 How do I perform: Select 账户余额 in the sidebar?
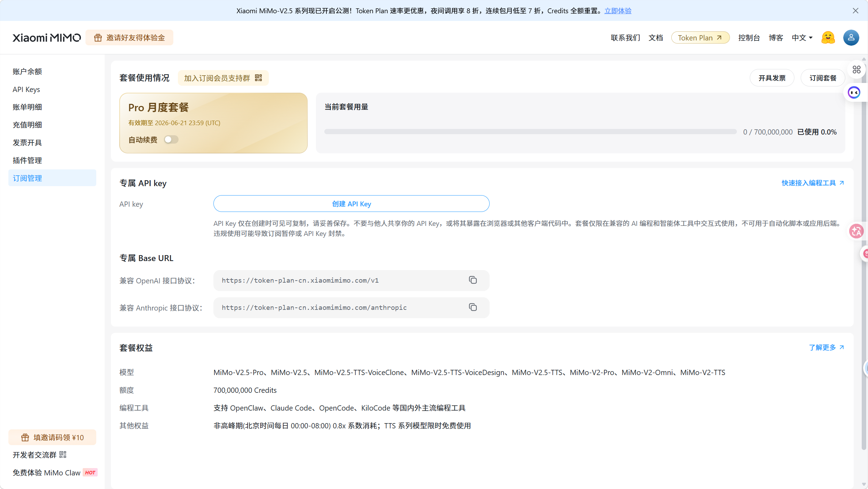[x=52, y=71]
